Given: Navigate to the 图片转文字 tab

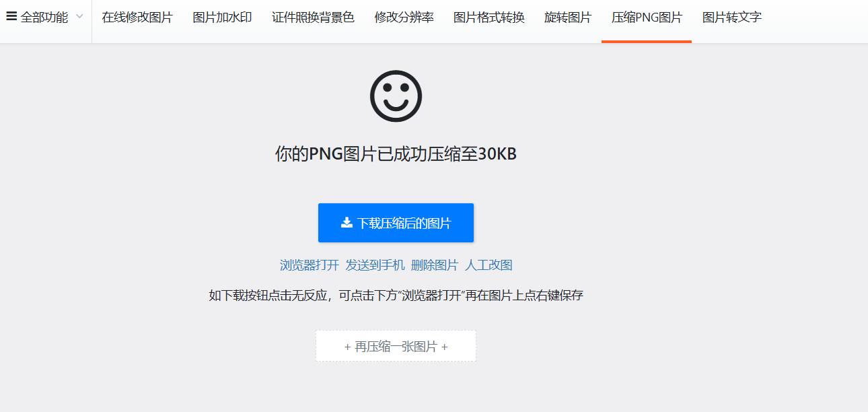Looking at the screenshot, I should tap(732, 18).
